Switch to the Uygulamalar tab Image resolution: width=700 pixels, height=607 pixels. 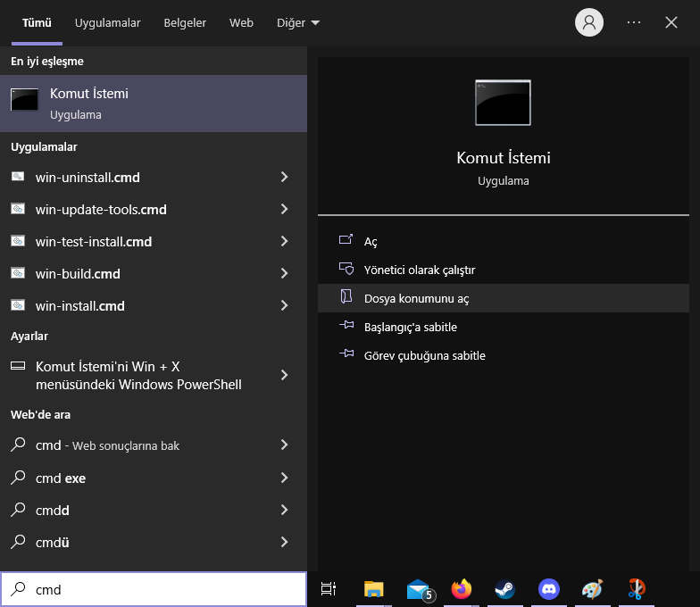[x=107, y=23]
